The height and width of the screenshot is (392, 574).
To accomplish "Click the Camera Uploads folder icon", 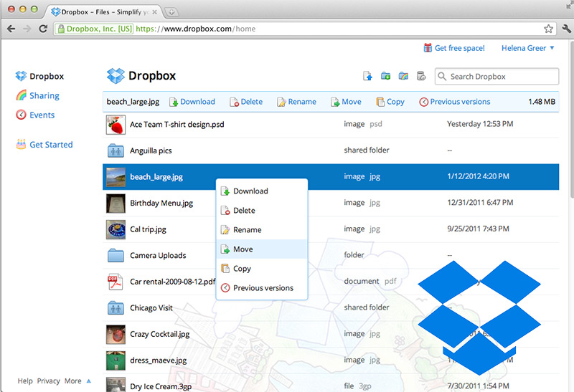I will pyautogui.click(x=116, y=255).
